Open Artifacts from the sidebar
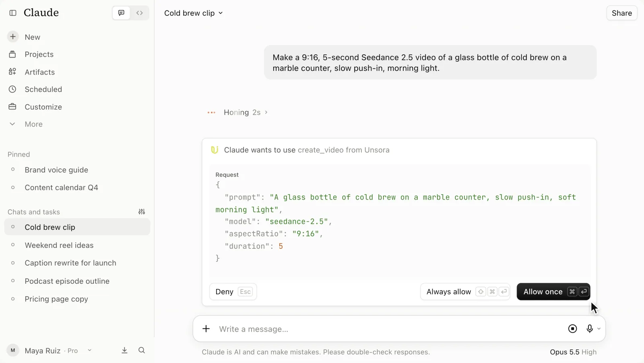Image resolution: width=644 pixels, height=363 pixels. (39, 72)
